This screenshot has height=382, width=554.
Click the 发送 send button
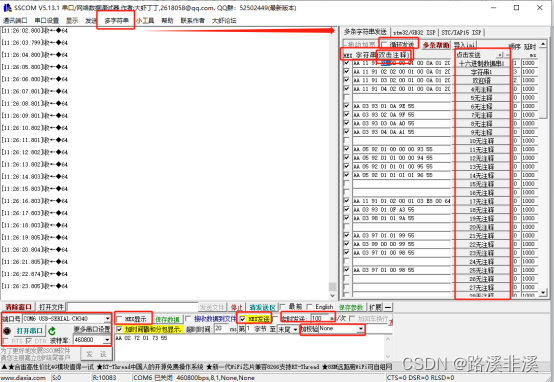[96, 354]
